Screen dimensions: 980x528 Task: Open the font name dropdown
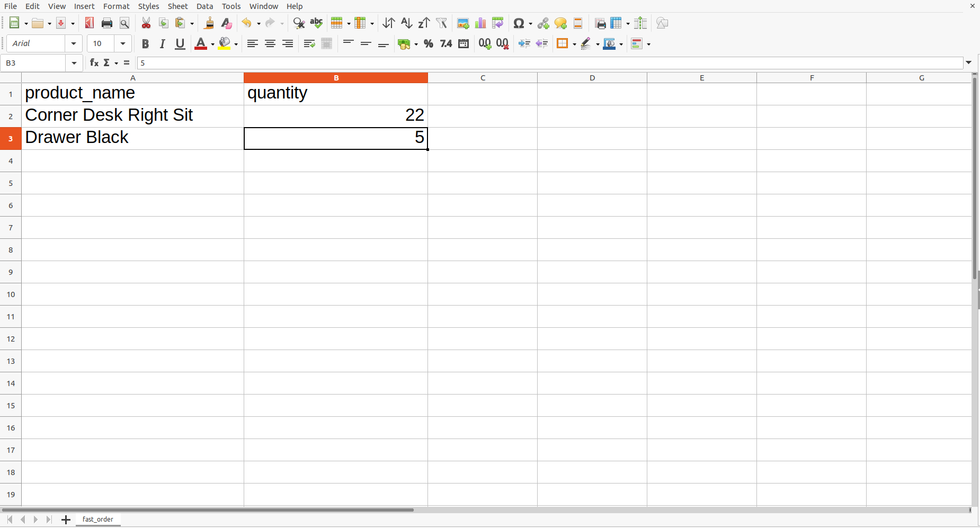pos(74,43)
